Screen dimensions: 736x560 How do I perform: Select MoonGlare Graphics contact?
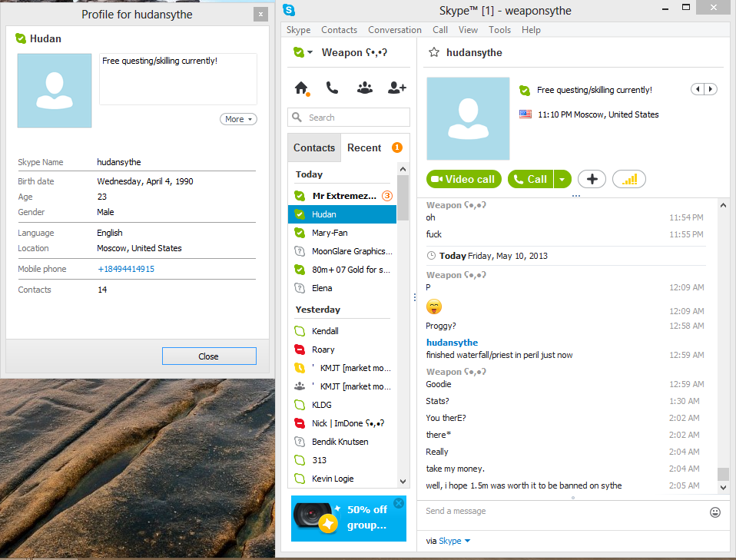coord(342,251)
